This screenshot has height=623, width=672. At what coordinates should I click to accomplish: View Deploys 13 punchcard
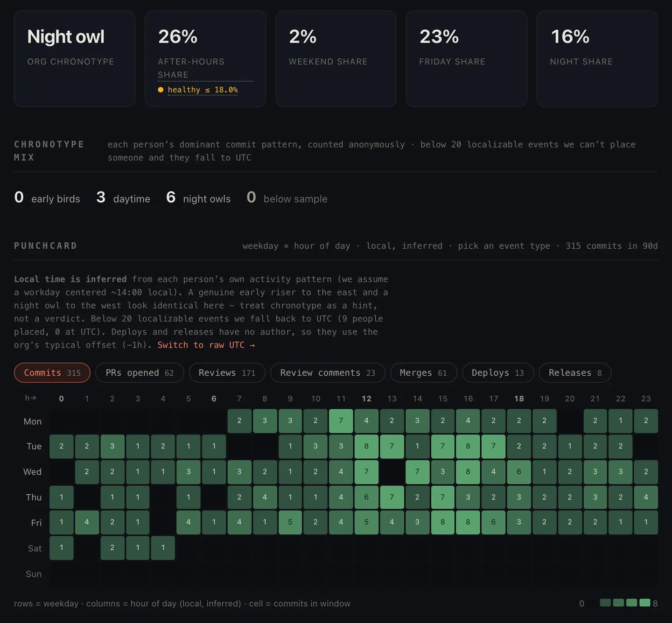[x=497, y=372]
